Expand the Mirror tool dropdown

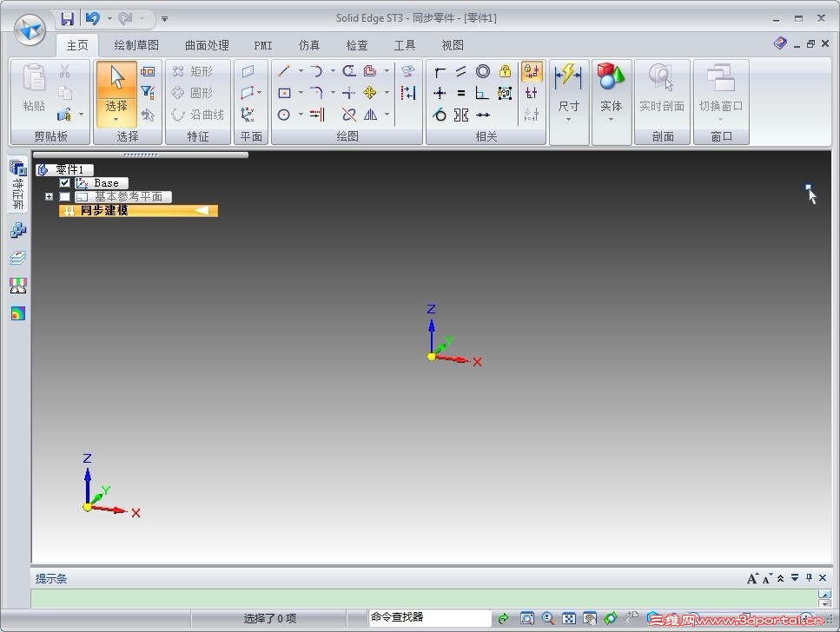[x=387, y=114]
